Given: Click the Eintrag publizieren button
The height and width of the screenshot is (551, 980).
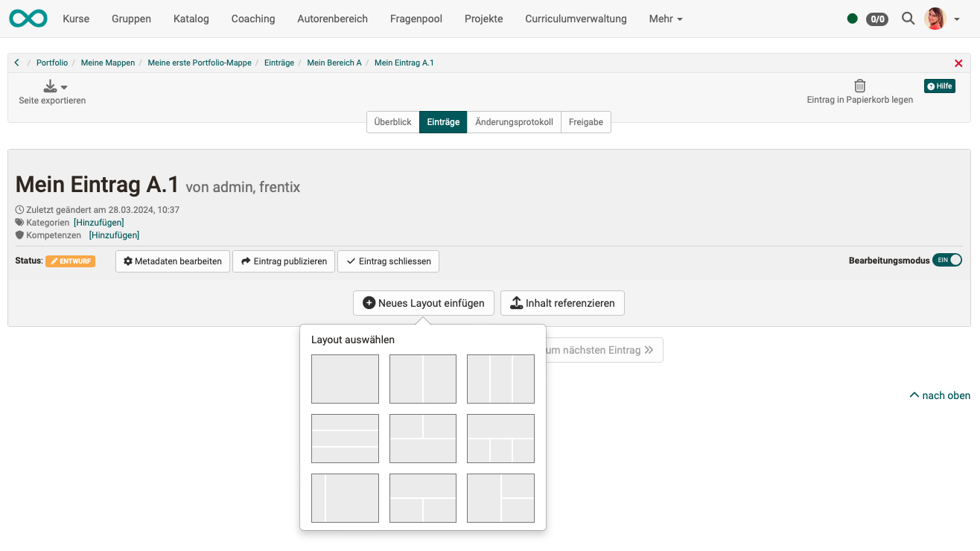Looking at the screenshot, I should coord(283,261).
